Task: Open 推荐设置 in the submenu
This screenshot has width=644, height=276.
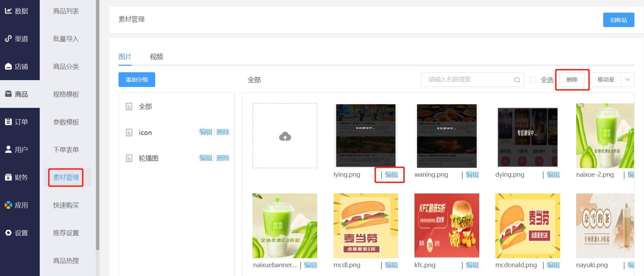Action: 66,233
